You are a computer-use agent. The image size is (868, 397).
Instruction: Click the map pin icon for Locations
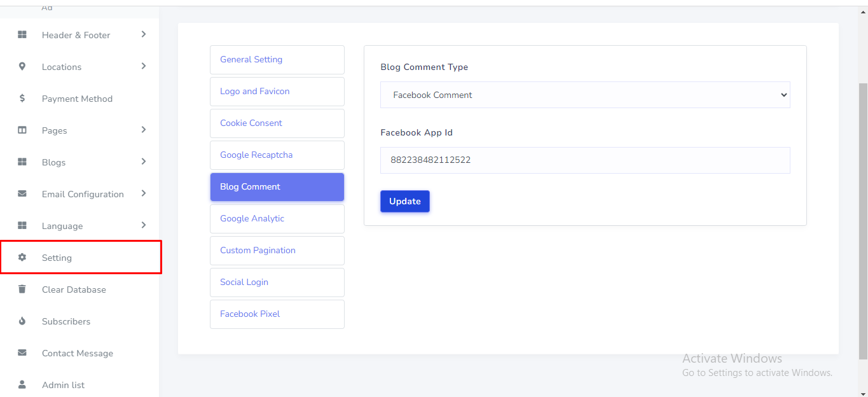[22, 67]
